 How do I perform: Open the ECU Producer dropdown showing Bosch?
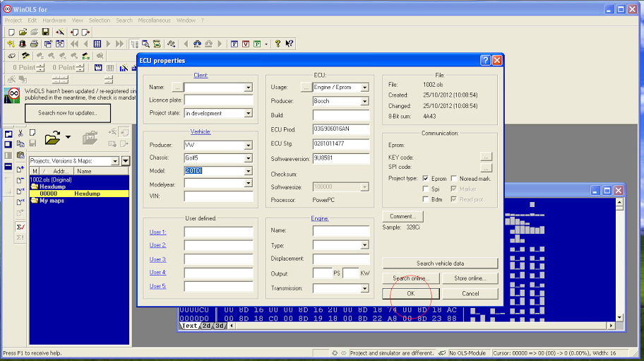(x=364, y=101)
